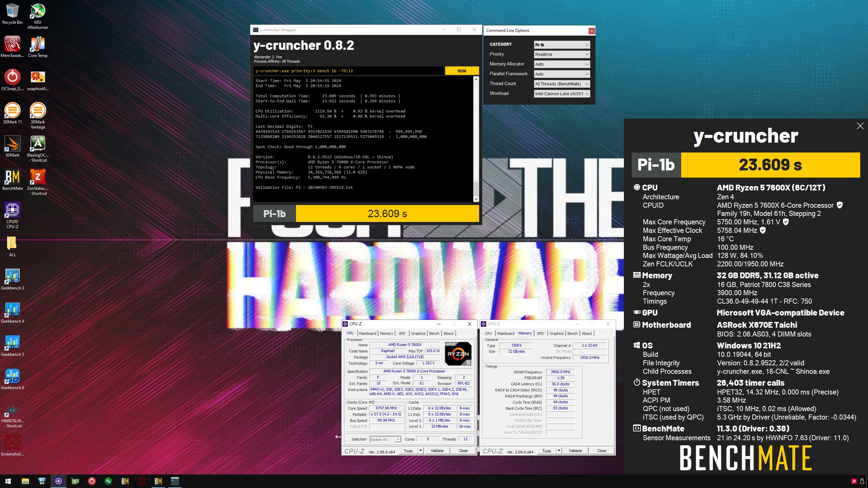Switch to Memory tab in left CPU-Z window
Image resolution: width=868 pixels, height=488 pixels.
coord(387,333)
